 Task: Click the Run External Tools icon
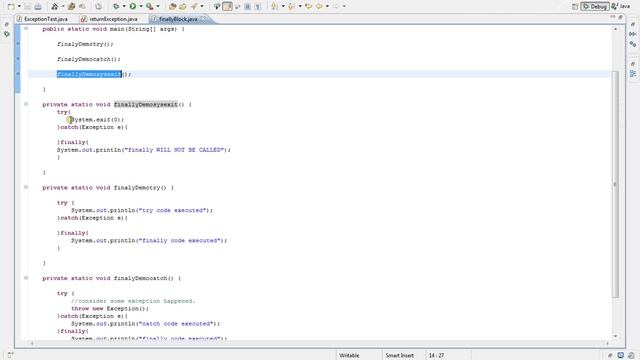click(150, 7)
